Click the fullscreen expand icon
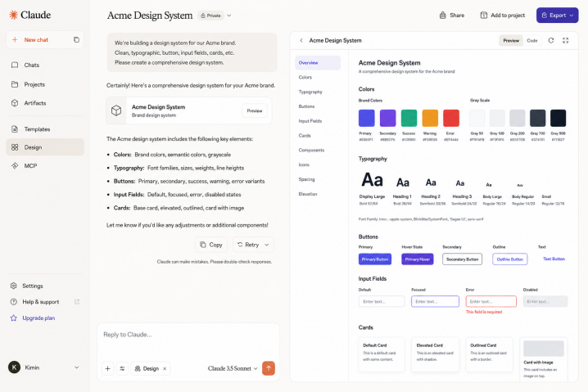Image resolution: width=588 pixels, height=392 pixels. coord(566,40)
